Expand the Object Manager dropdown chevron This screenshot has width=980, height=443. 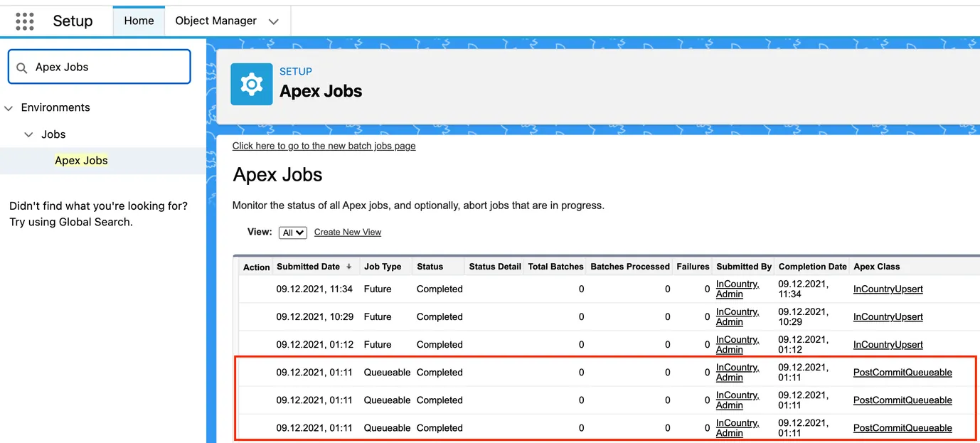274,21
